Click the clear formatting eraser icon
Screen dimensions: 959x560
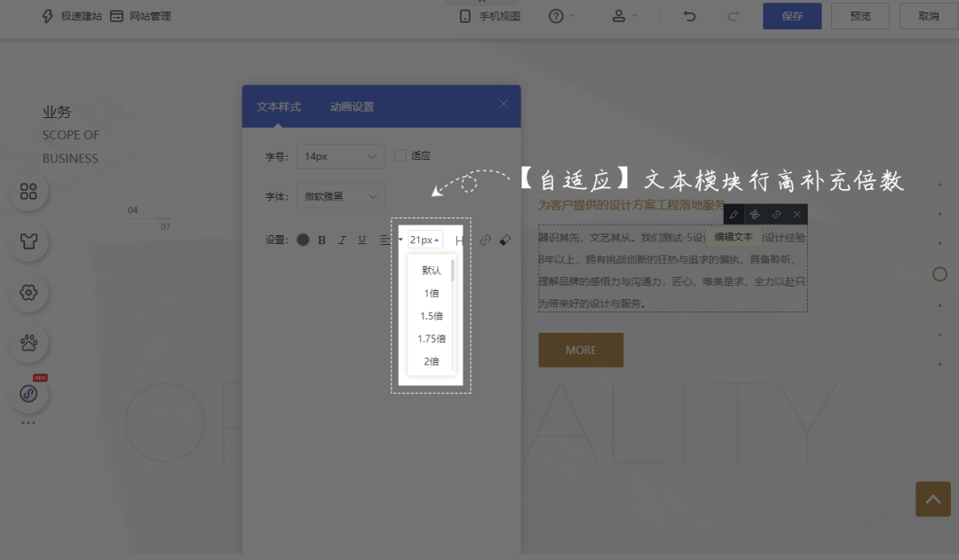pyautogui.click(x=504, y=240)
